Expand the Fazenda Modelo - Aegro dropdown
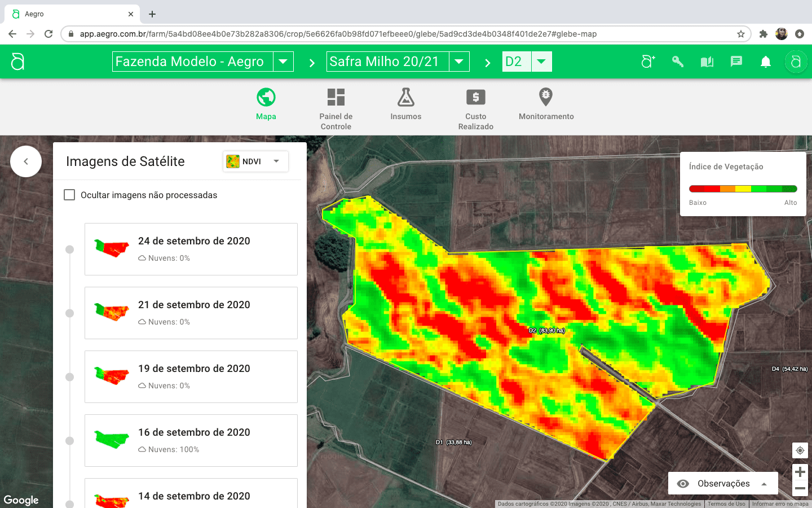The width and height of the screenshot is (812, 508). pyautogui.click(x=283, y=62)
